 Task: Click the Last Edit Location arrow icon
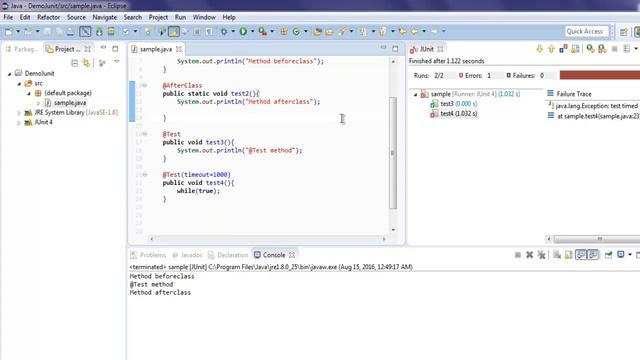click(x=402, y=31)
